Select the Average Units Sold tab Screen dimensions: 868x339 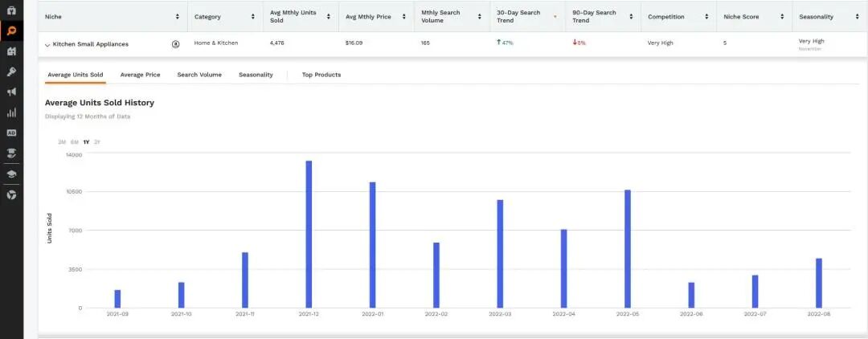(76, 75)
